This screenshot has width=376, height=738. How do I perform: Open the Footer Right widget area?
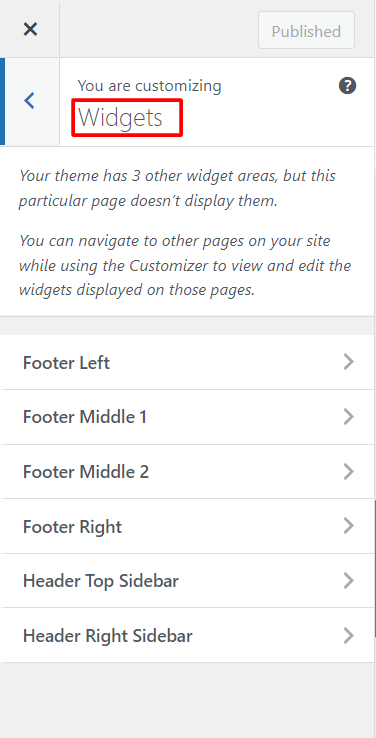[x=187, y=526]
